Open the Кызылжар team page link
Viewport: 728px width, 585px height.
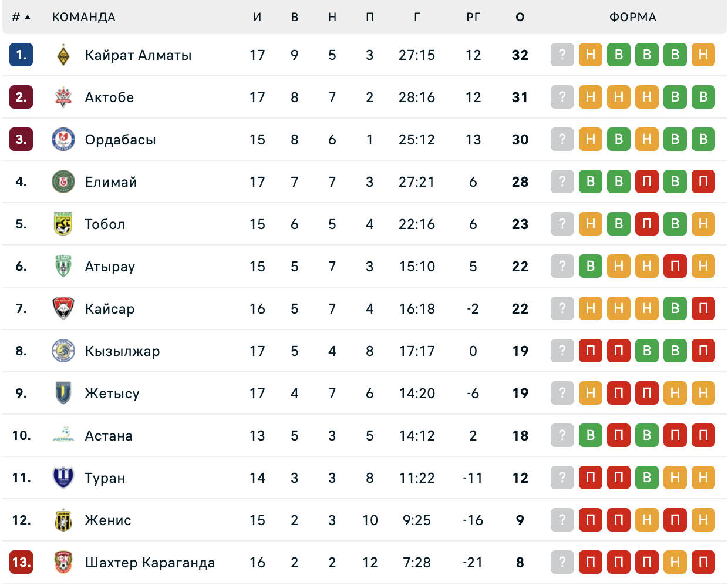[122, 351]
